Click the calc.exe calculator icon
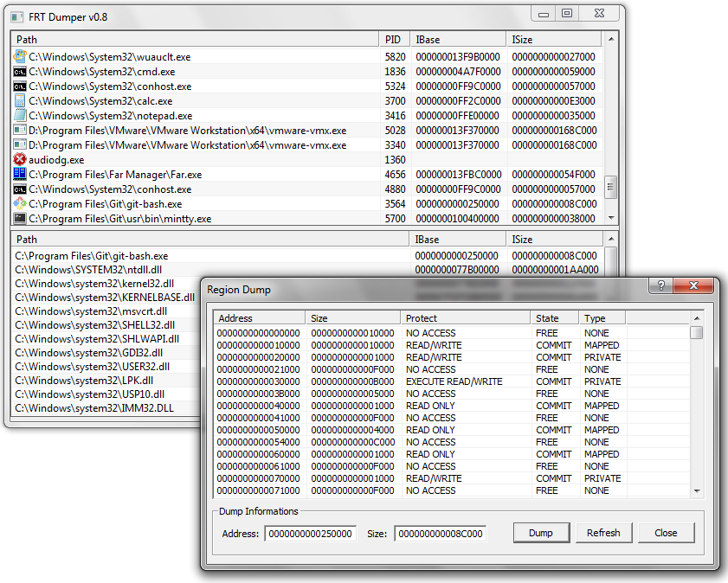728x583 pixels. pos(20,100)
